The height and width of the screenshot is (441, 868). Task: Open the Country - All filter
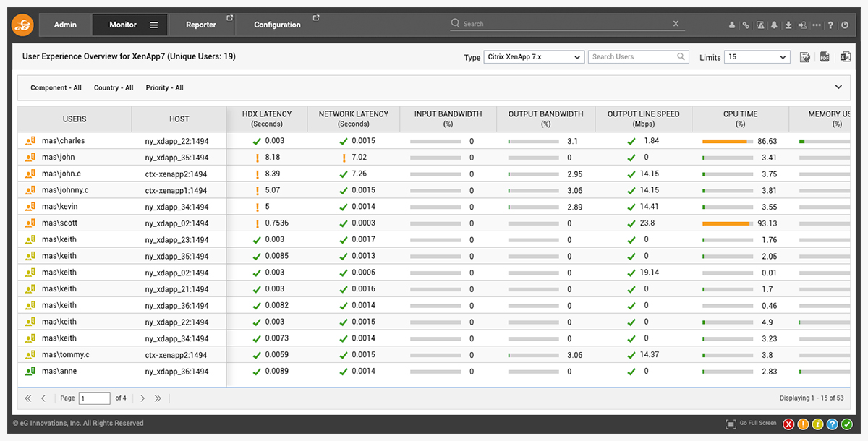coord(114,88)
